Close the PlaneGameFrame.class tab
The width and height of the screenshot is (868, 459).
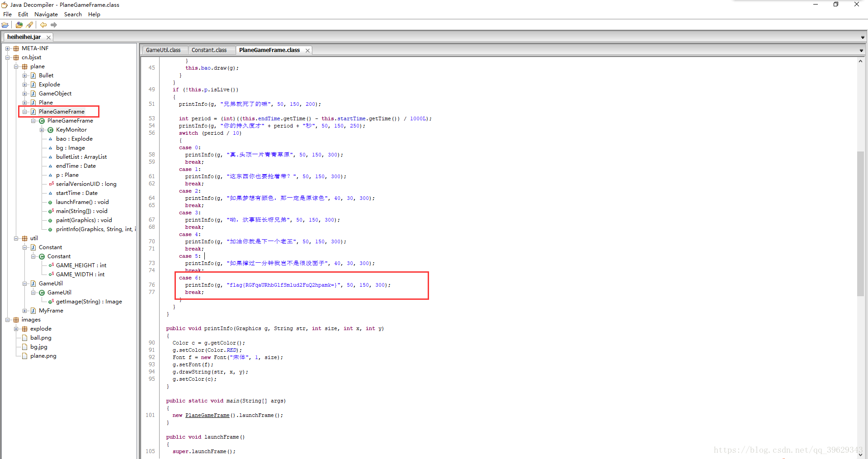pyautogui.click(x=307, y=51)
